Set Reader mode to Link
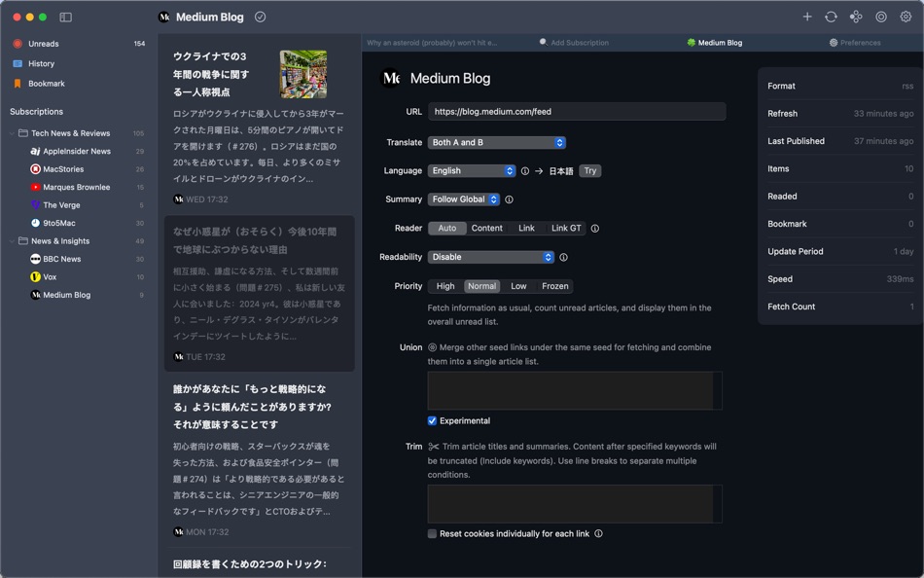924x578 pixels. pyautogui.click(x=526, y=229)
